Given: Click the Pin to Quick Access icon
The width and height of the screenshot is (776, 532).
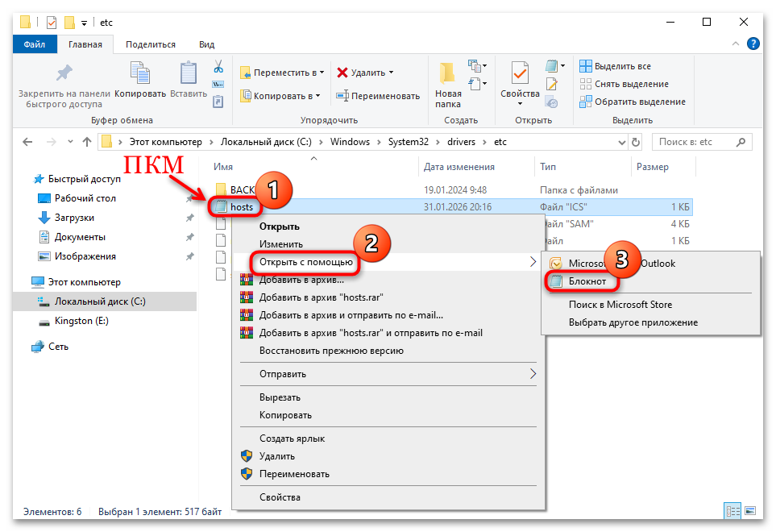Looking at the screenshot, I should click(x=64, y=73).
